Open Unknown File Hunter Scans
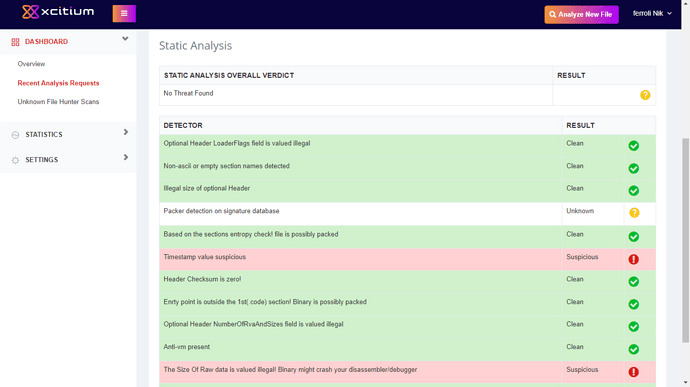 pos(59,102)
